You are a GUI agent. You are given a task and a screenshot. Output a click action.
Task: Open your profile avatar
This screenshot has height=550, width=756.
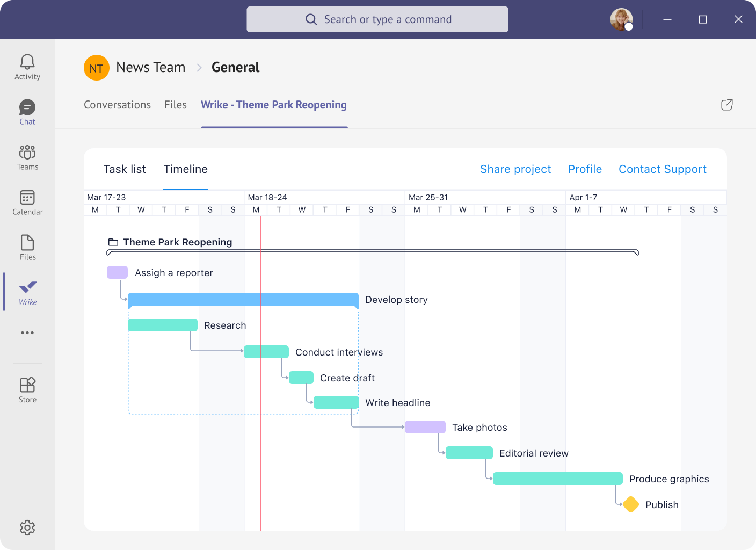(x=621, y=19)
